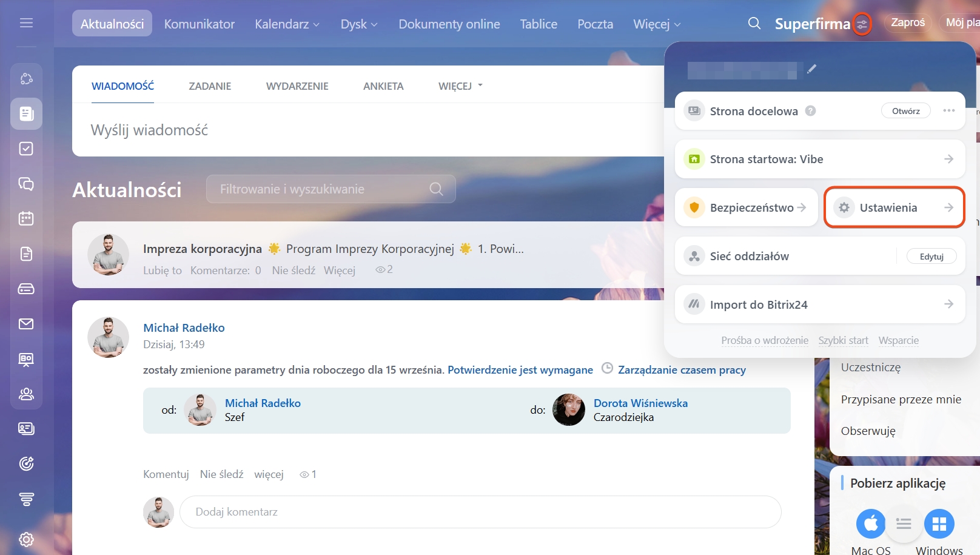
Task: Open the mail envelope icon in the sidebar
Action: click(x=26, y=324)
